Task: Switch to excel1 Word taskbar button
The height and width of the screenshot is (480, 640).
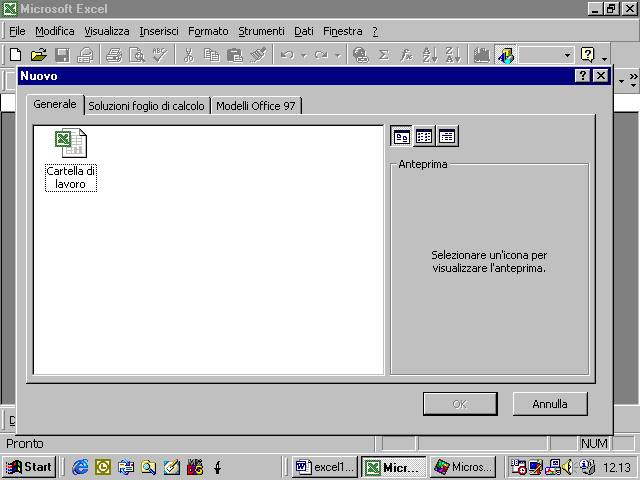Action: pyautogui.click(x=325, y=467)
